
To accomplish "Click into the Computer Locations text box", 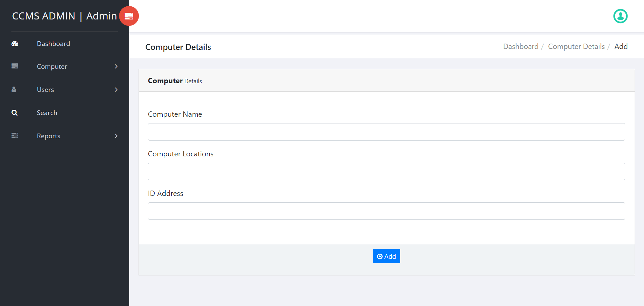I will [x=386, y=171].
